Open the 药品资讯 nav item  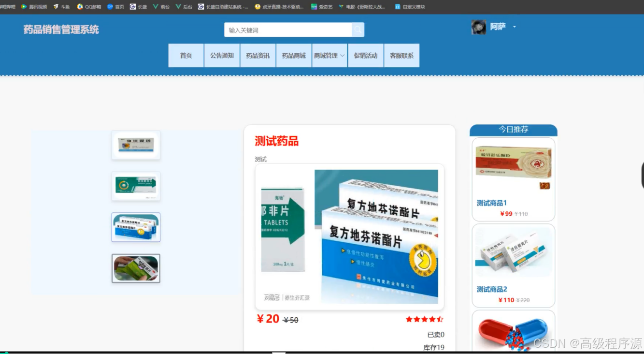[x=258, y=56]
